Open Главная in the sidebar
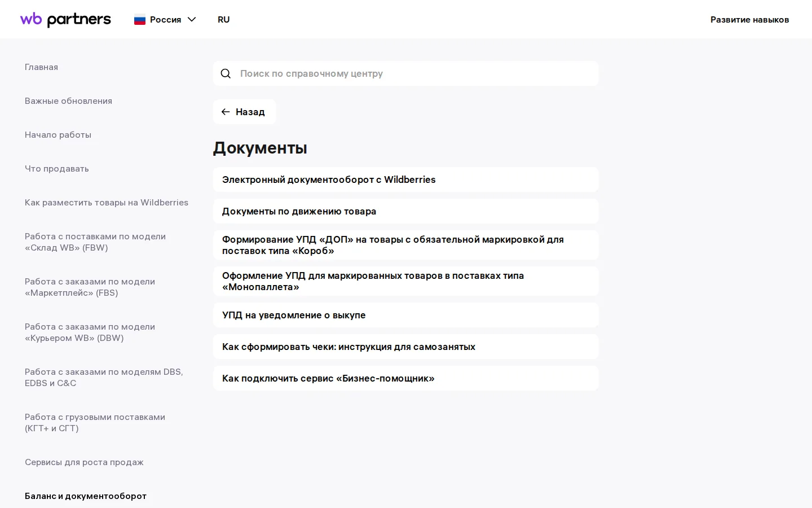 pos(41,67)
